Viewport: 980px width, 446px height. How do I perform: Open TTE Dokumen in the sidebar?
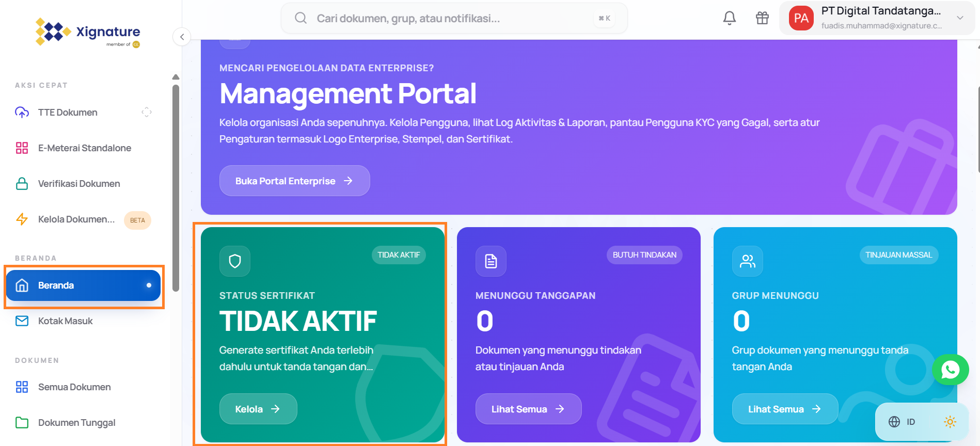[x=83, y=112]
